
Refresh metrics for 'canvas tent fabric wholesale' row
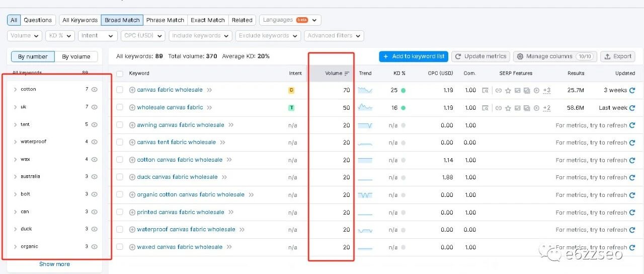click(x=632, y=143)
